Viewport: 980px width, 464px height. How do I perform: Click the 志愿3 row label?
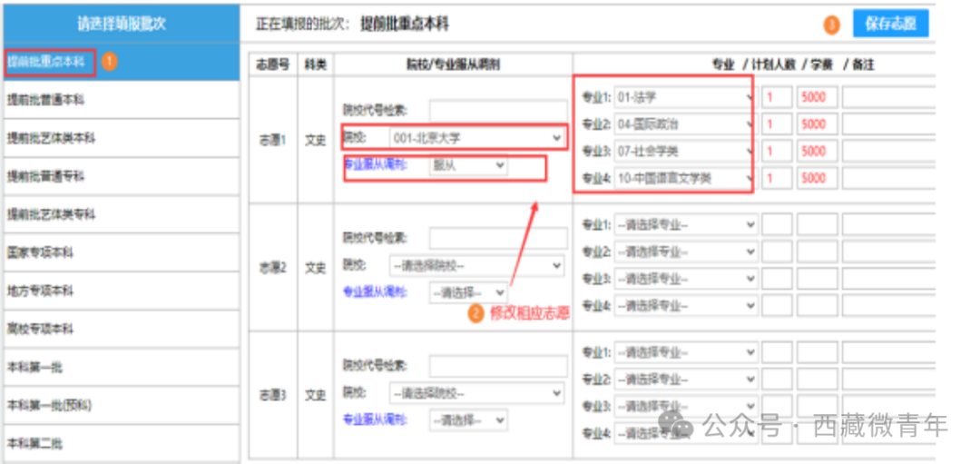pos(273,395)
